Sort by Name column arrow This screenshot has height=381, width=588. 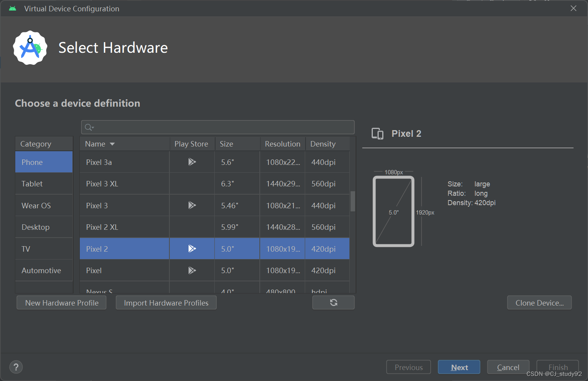[112, 144]
